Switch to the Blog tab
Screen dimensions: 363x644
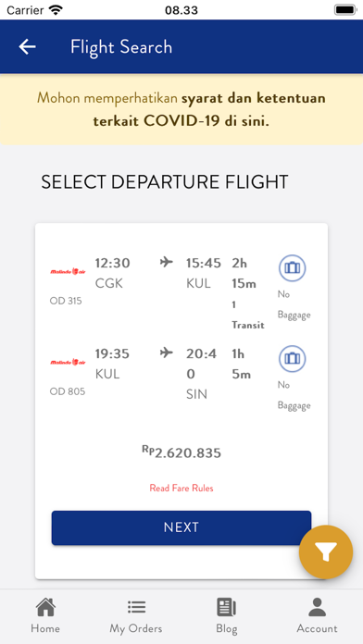click(227, 615)
